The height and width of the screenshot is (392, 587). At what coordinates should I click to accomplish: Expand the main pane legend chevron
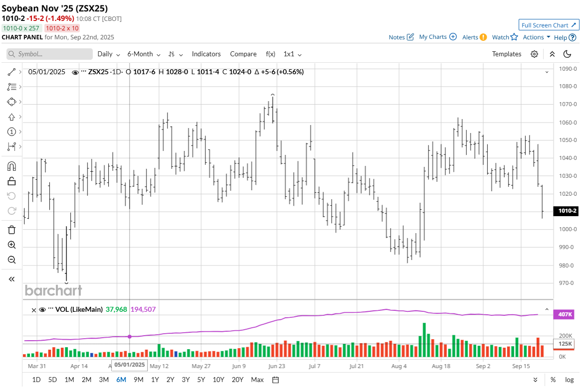[x=547, y=72]
